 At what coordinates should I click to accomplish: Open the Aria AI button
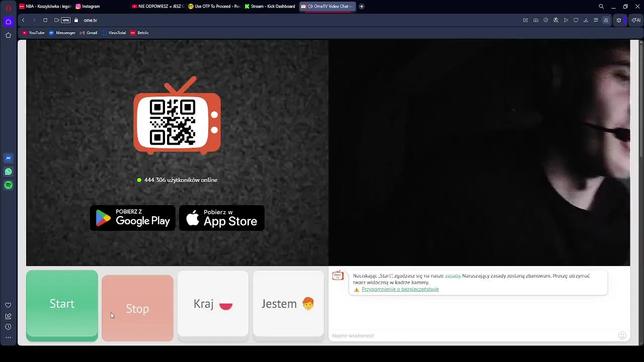click(636, 20)
